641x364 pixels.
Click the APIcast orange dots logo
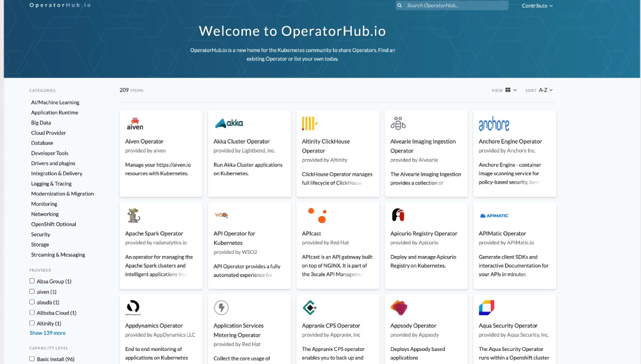[x=317, y=215]
